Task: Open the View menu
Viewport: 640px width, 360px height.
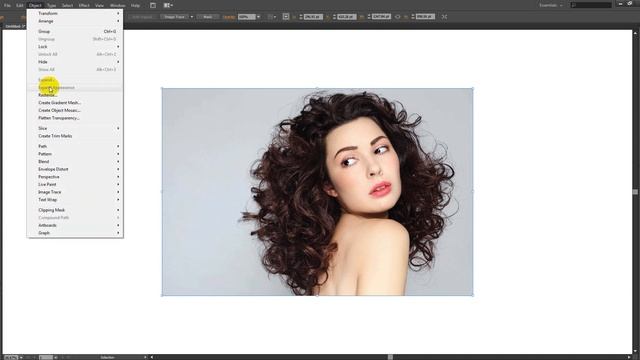Action: pyautogui.click(x=99, y=5)
